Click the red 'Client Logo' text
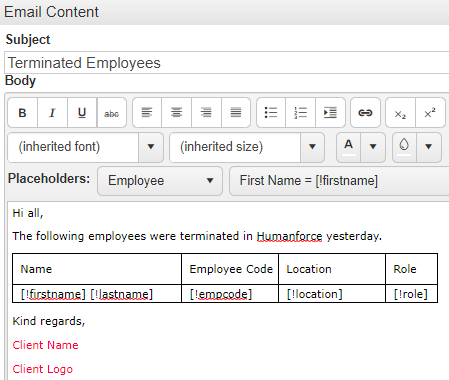This screenshot has width=449, height=380. coord(42,369)
